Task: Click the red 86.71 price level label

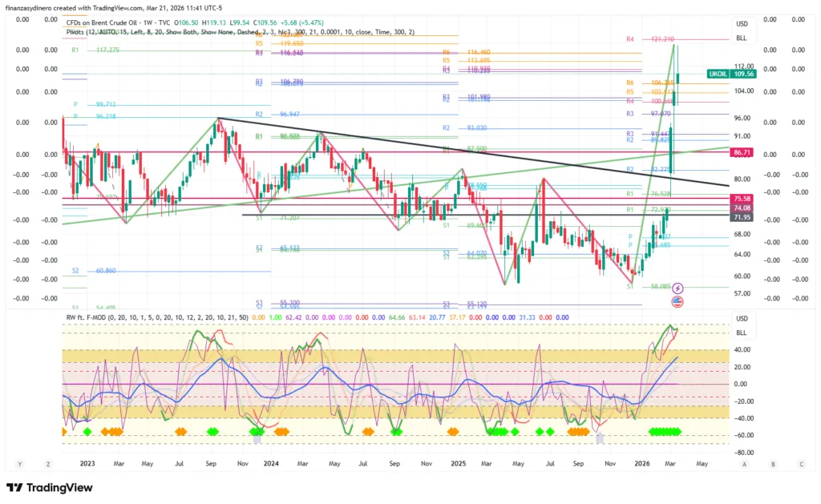Action: [741, 151]
